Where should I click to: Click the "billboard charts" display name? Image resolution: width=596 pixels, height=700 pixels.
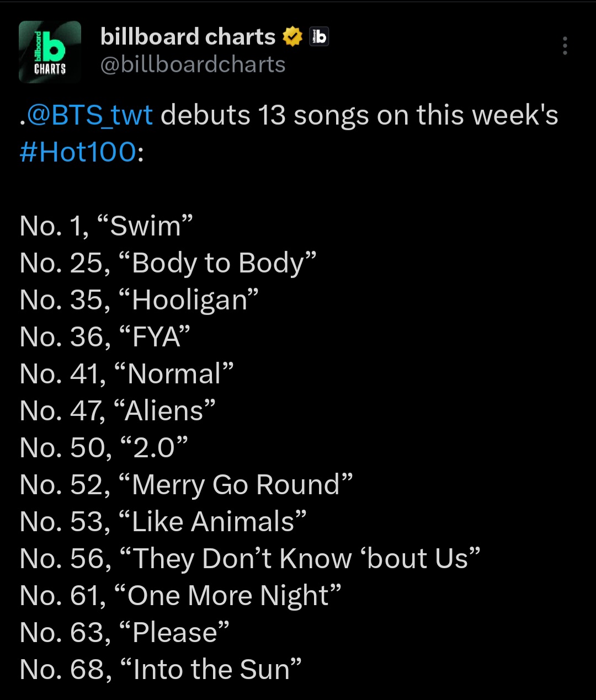point(188,37)
